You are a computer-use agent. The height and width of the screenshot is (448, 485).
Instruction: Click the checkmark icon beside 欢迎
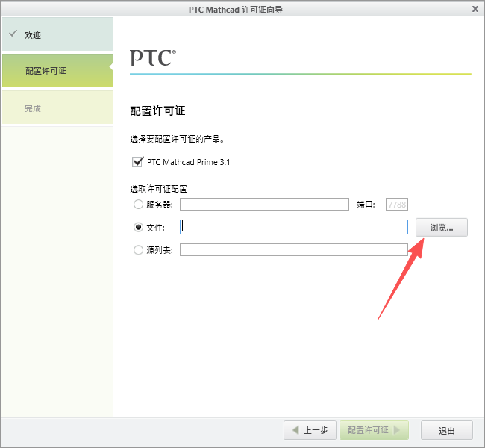13,34
